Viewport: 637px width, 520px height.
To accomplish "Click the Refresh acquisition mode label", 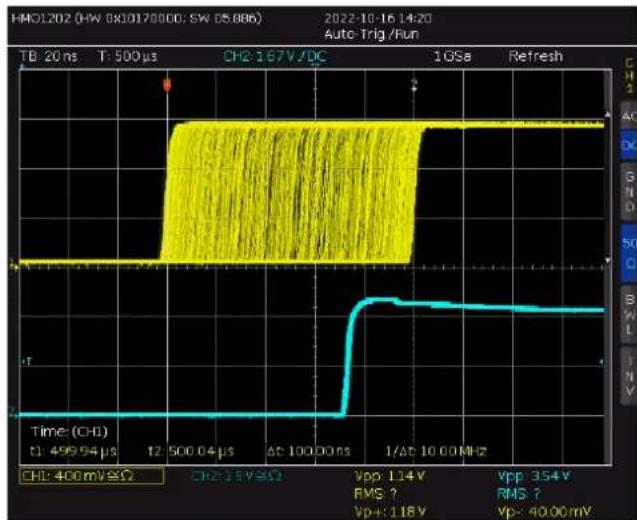I will 535,56.
